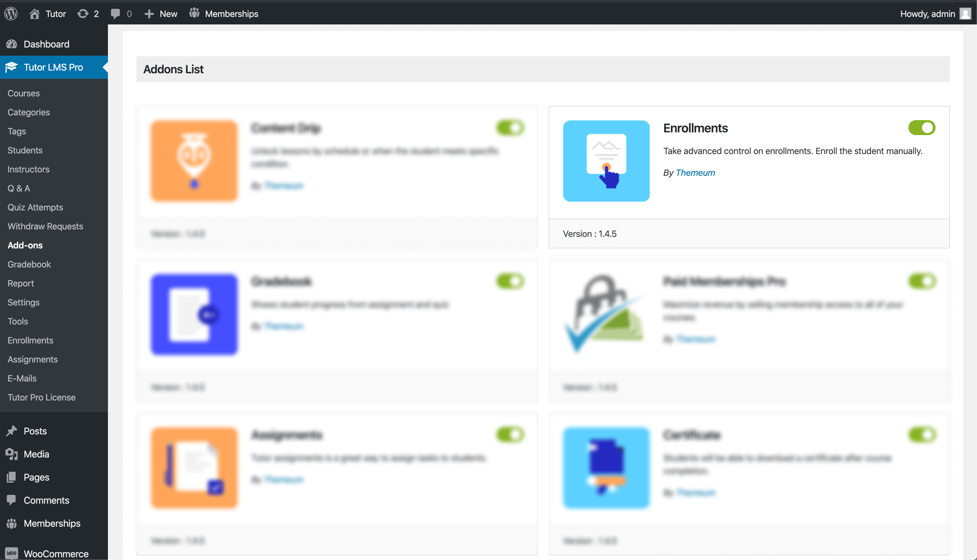This screenshot has width=977, height=560.
Task: Open Gradebook in the sidebar menu
Action: tap(29, 264)
